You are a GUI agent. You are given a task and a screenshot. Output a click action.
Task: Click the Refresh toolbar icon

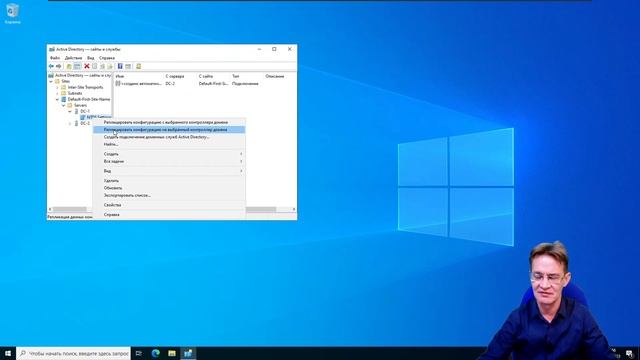tap(102, 66)
